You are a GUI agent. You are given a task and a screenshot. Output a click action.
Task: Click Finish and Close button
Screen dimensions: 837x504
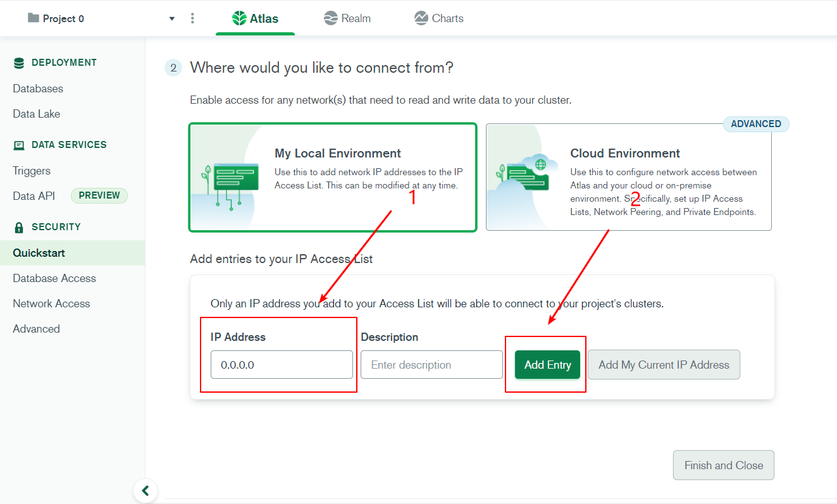(x=723, y=465)
